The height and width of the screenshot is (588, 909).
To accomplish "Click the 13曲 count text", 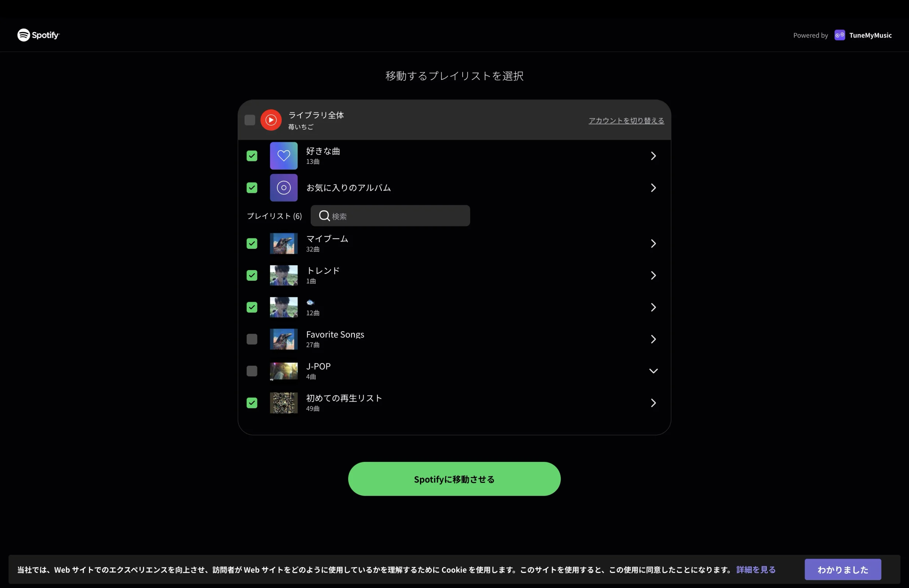I will (313, 161).
